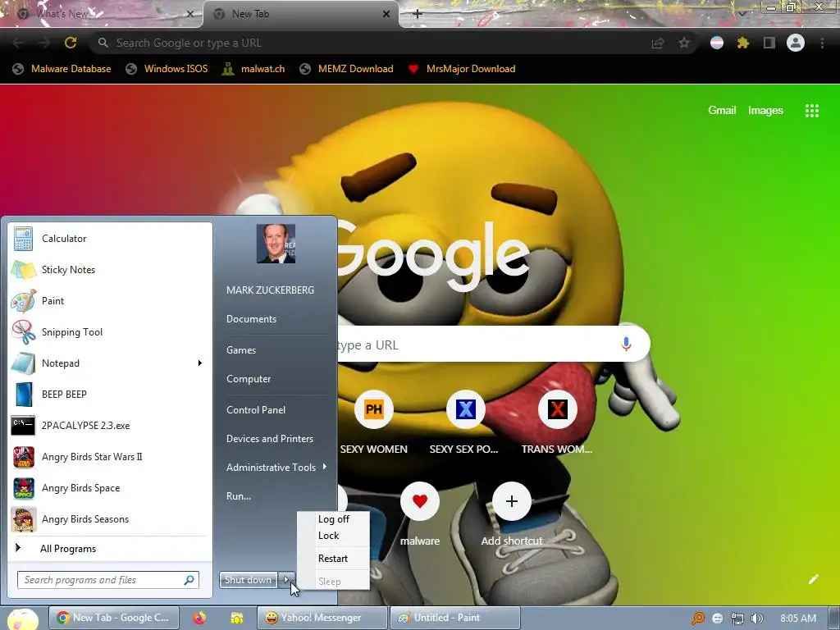Launch Angry Birds Space
The height and width of the screenshot is (630, 840).
click(110, 487)
